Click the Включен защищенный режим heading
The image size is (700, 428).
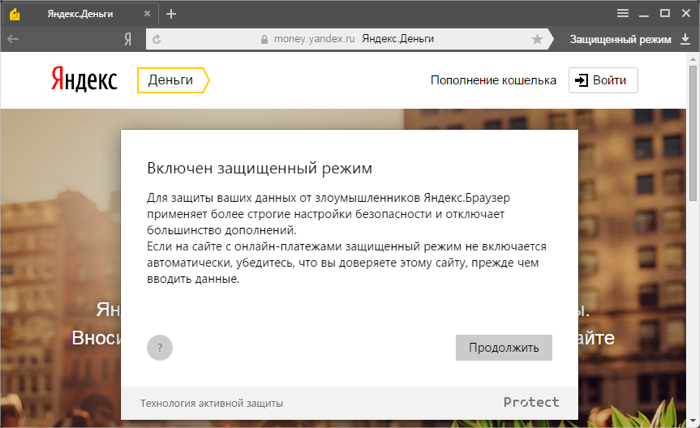click(259, 168)
